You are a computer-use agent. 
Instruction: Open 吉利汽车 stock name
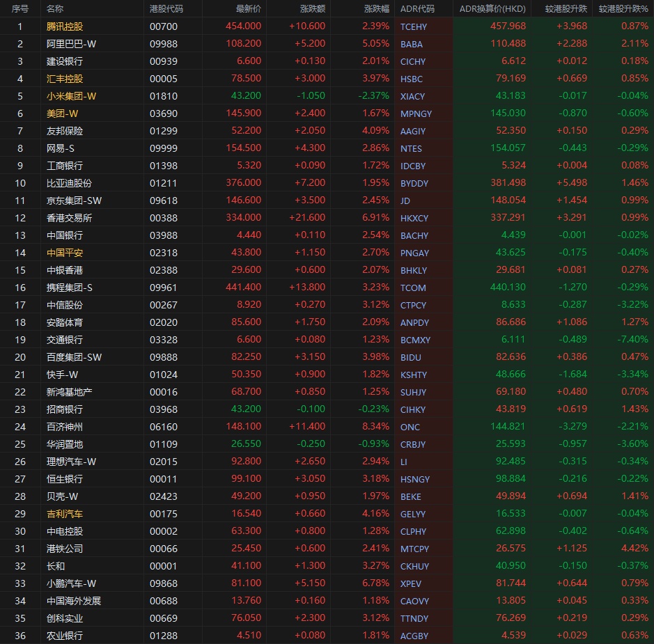65,514
